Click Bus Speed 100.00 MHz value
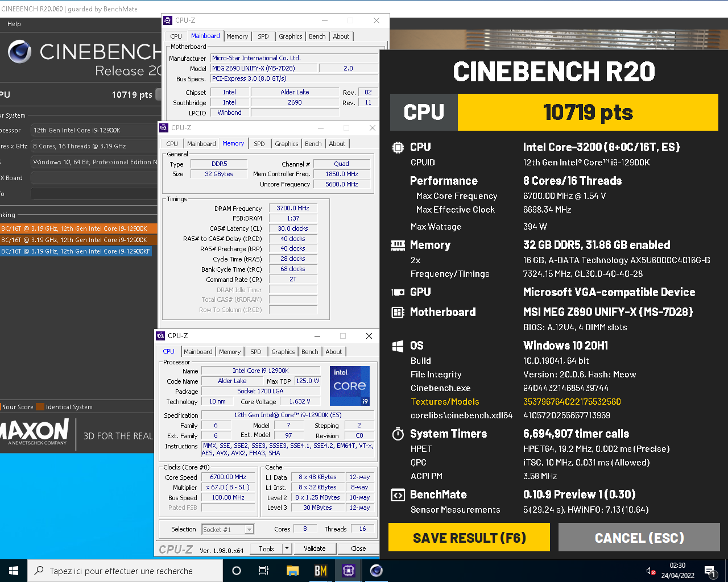Viewport: 728px width, 582px height. pyautogui.click(x=228, y=498)
